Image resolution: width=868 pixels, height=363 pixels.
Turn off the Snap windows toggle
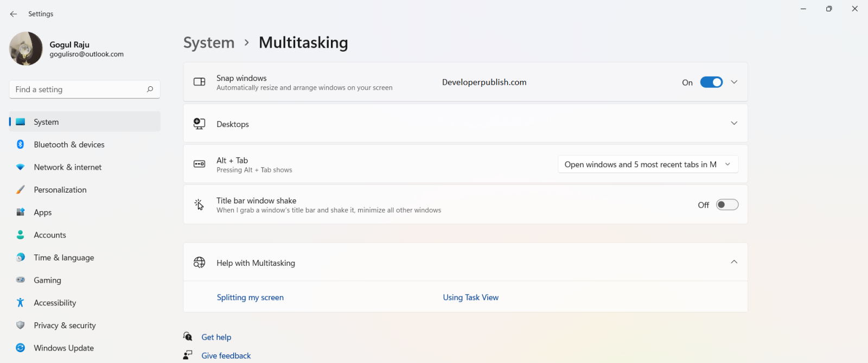711,82
